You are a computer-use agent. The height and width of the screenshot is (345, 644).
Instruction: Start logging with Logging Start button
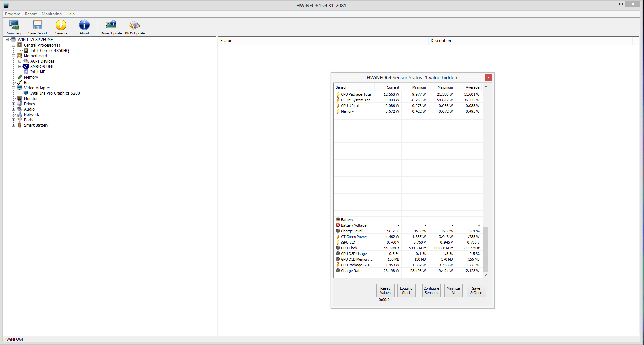point(406,291)
